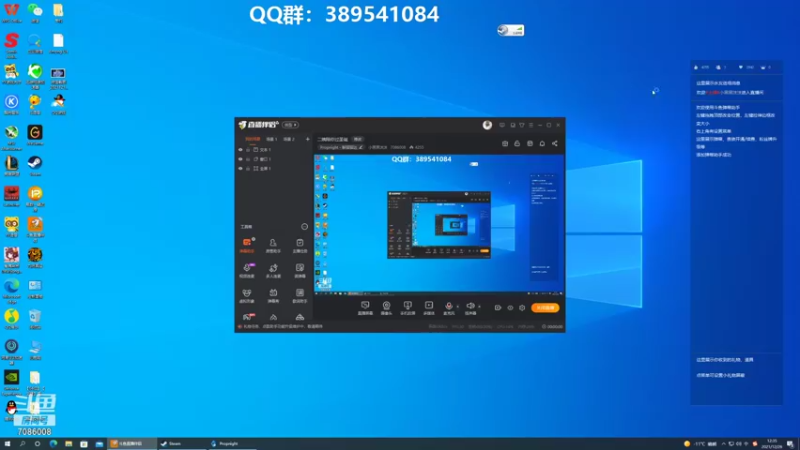The image size is (800, 450).
Task: Click the preview thumbnail of the stream
Action: (439, 225)
